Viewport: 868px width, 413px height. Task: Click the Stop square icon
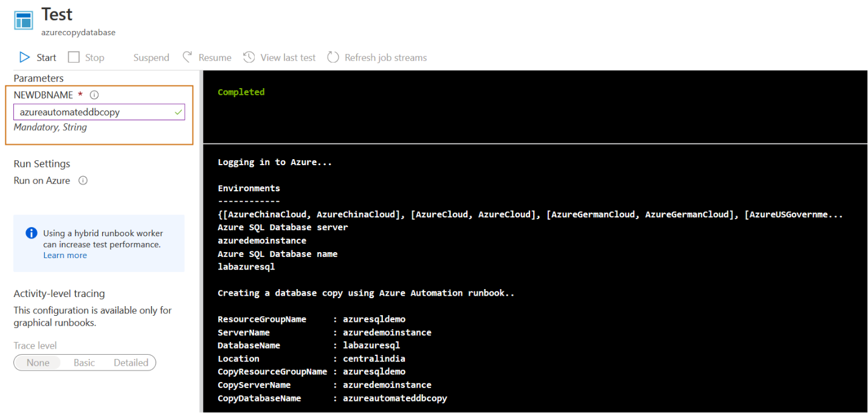pos(74,57)
